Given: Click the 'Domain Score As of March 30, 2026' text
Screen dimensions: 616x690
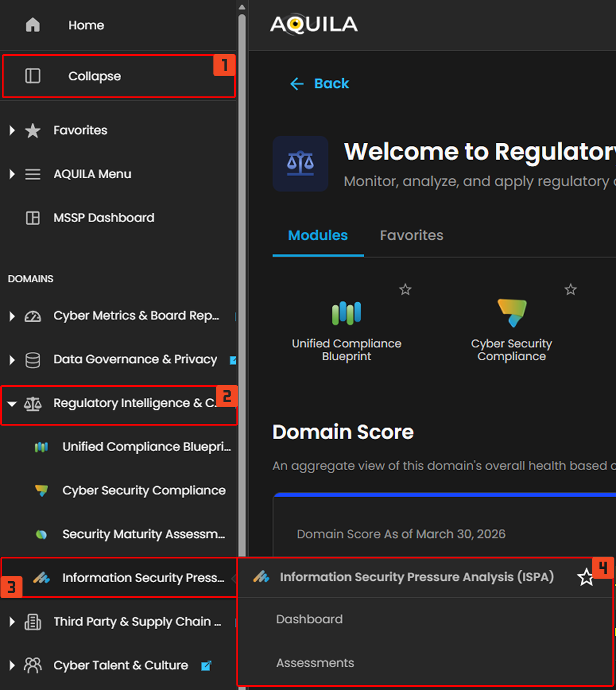Looking at the screenshot, I should coord(401,534).
